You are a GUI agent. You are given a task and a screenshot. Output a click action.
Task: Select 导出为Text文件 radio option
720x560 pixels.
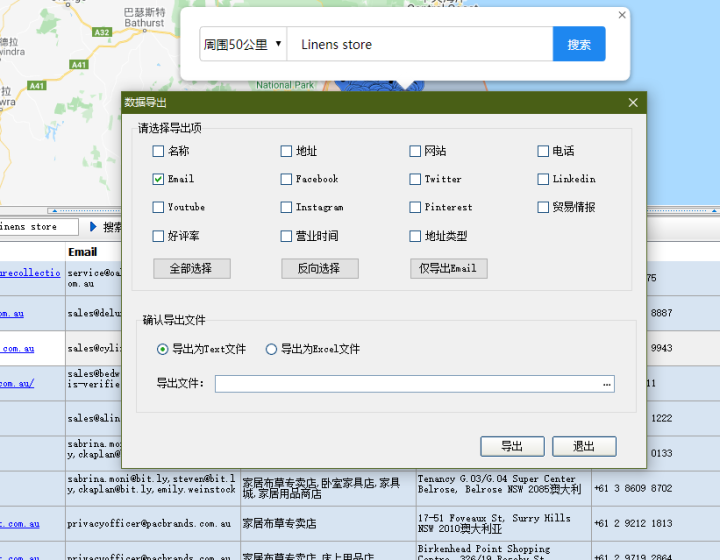click(162, 349)
